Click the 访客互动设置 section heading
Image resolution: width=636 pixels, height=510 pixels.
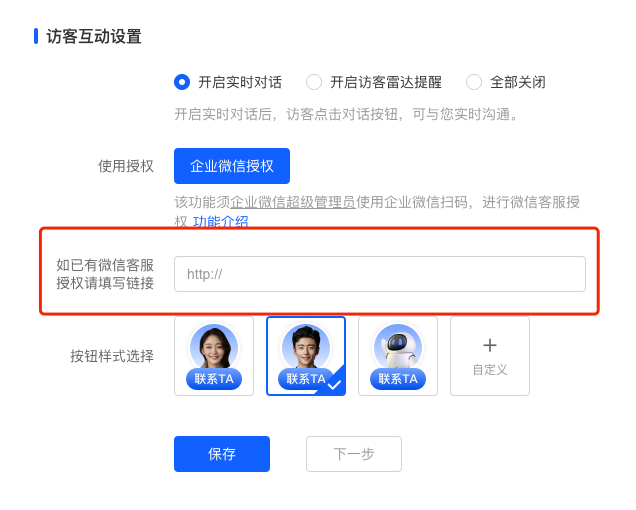pos(94,36)
